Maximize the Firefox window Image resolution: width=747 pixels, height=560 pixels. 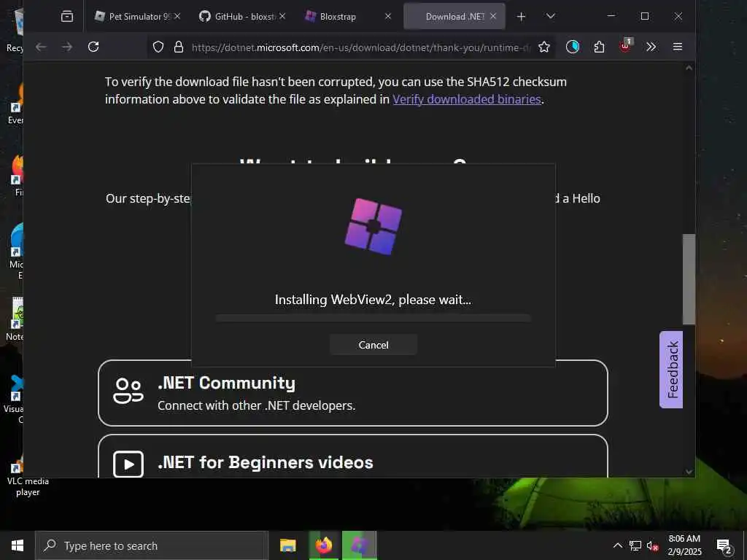pos(645,16)
